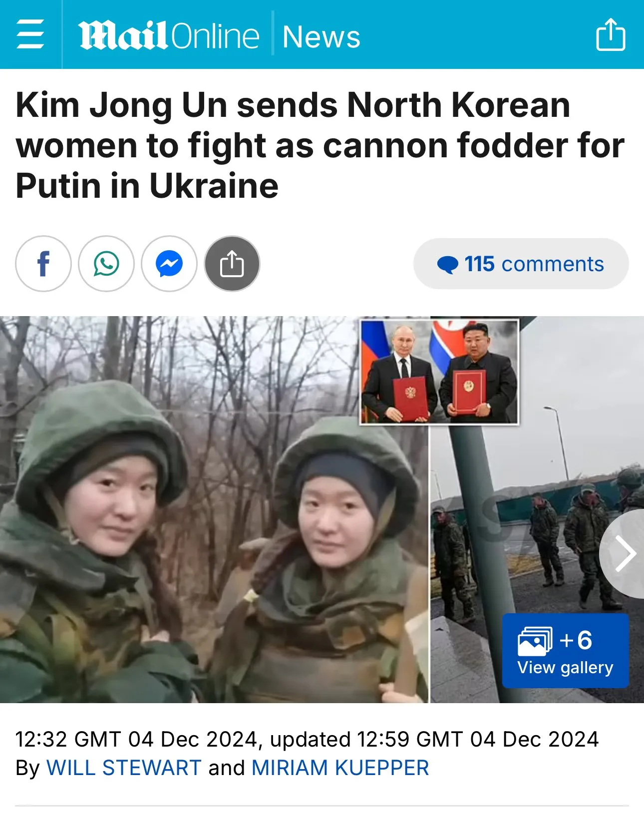Open author MIRIAM KUEPPER's page

pos(340,768)
